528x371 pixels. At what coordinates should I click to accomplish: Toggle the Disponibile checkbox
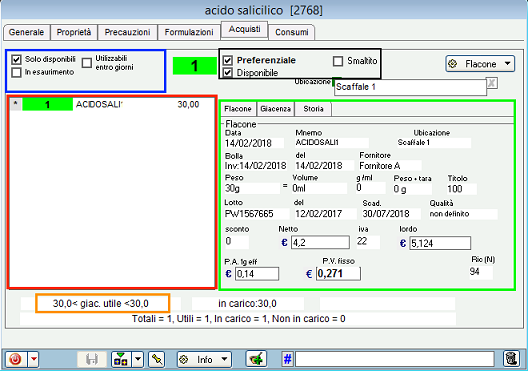tap(228, 72)
